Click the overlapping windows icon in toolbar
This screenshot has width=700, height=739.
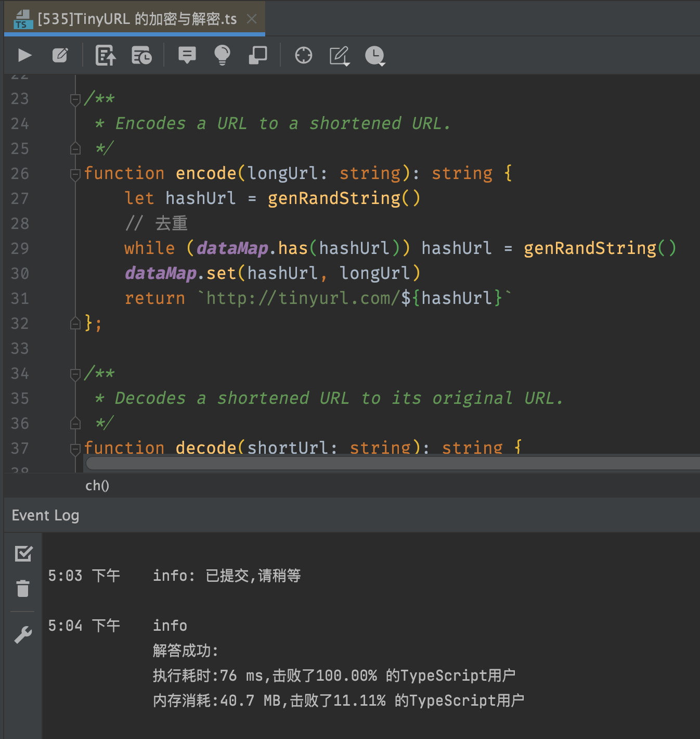(257, 55)
